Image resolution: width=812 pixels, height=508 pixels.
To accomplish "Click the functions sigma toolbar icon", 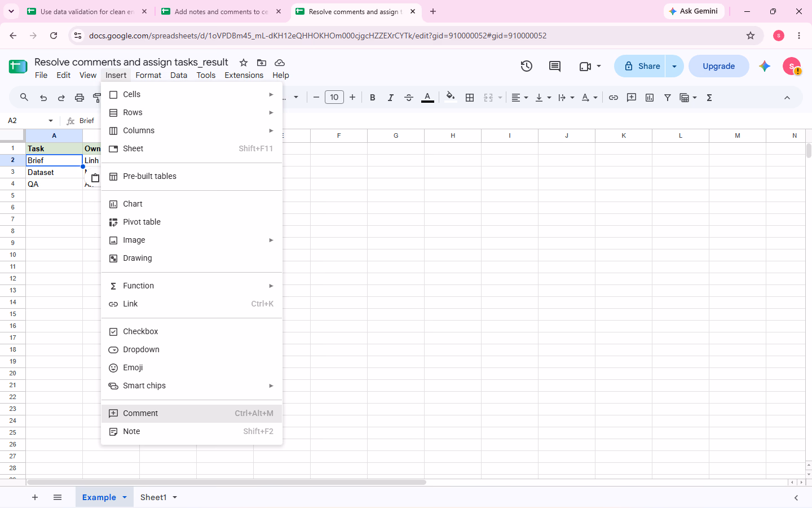I will (709, 98).
